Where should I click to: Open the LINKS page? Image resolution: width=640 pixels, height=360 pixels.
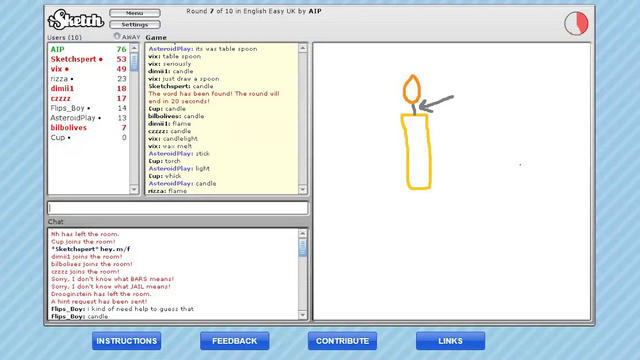click(451, 341)
